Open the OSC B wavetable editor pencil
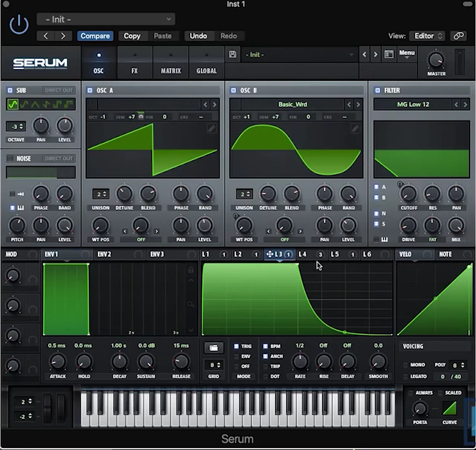Image resolution: width=476 pixels, height=450 pixels. [x=355, y=129]
